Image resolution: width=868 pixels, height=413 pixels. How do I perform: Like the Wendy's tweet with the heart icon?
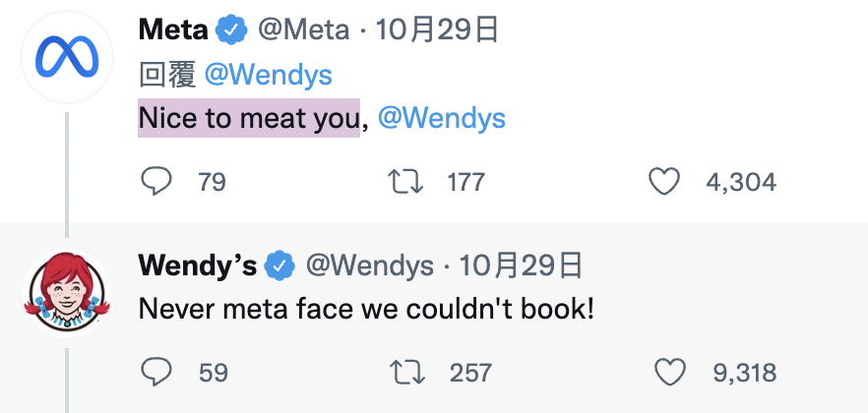(x=669, y=372)
